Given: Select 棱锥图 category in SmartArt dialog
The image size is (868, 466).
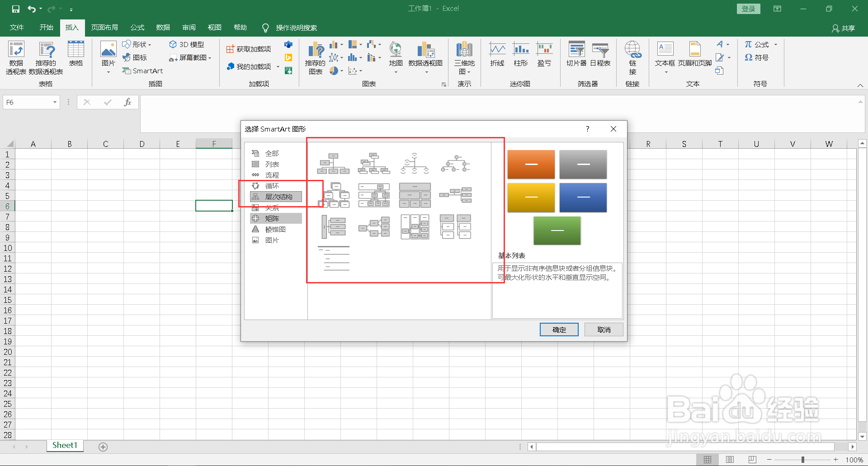Looking at the screenshot, I should pyautogui.click(x=276, y=229).
